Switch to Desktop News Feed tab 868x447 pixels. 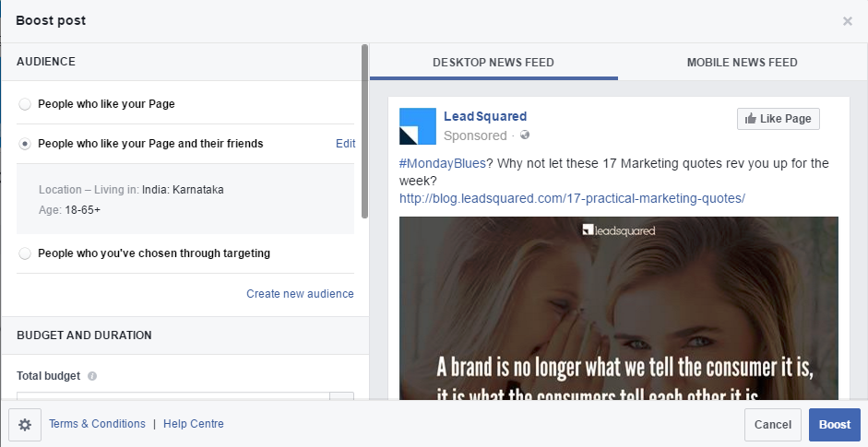tap(493, 63)
